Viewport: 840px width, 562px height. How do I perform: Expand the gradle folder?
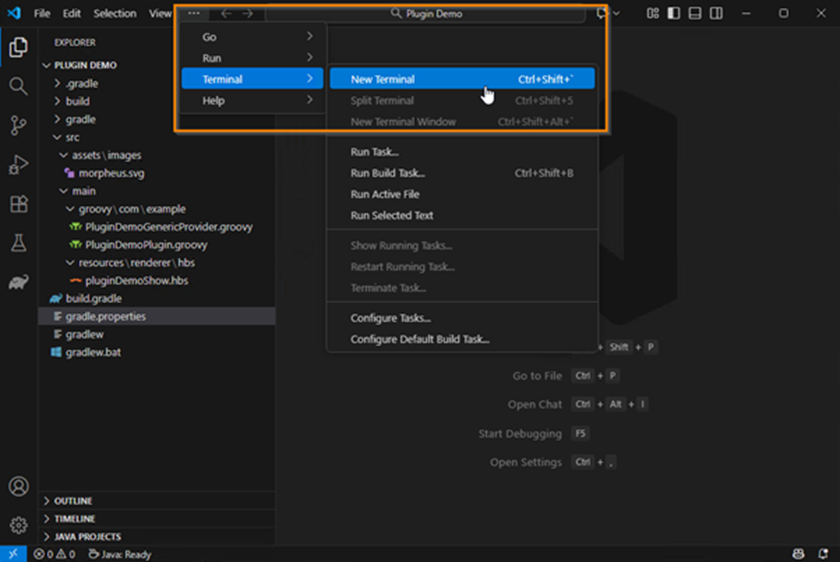[x=157, y=119]
